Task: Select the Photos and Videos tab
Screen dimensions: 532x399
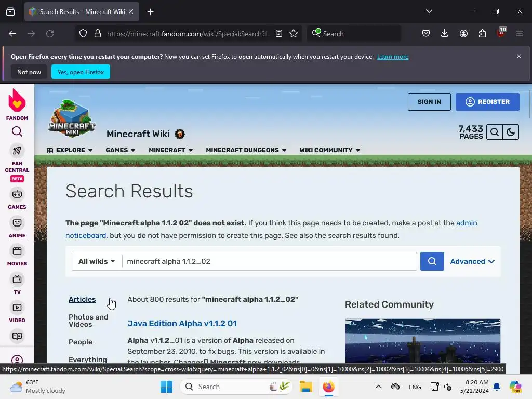Action: pos(88,321)
